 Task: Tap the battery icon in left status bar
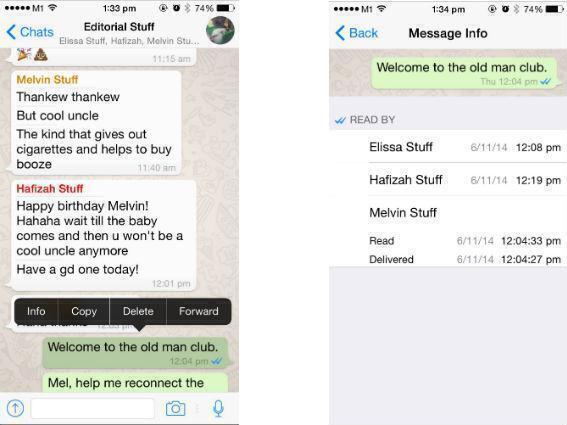[x=225, y=8]
